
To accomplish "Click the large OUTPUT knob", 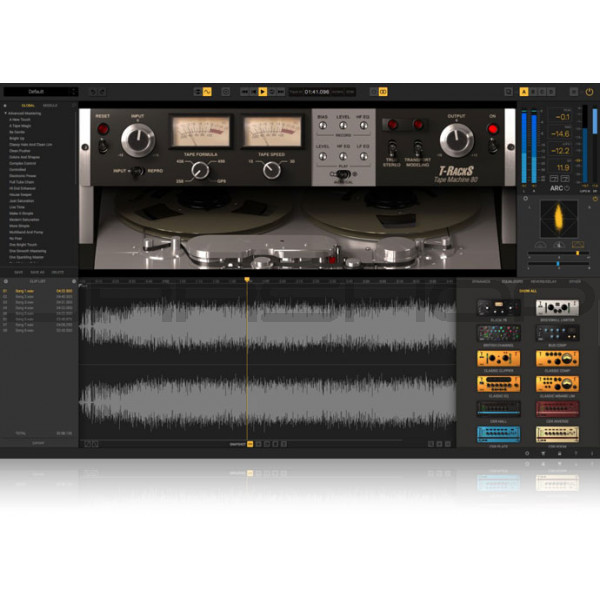I will [457, 140].
